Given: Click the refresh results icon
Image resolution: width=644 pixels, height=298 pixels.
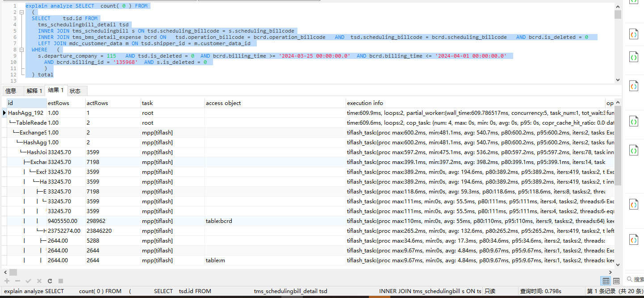Looking at the screenshot, I should point(50,281).
